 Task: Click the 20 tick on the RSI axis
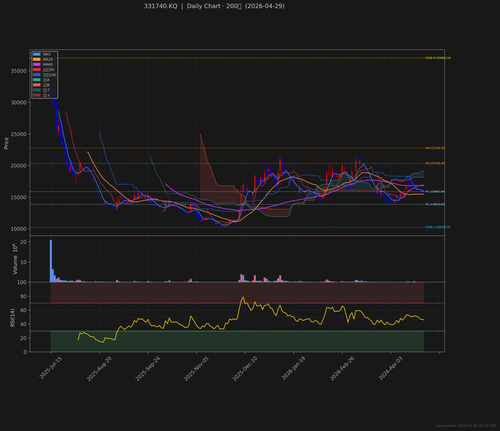23,338
